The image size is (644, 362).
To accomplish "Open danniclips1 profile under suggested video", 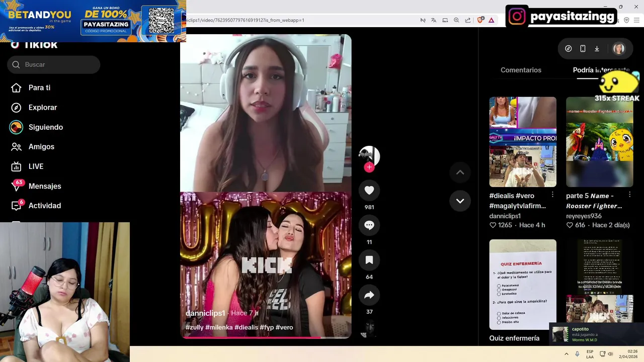I will (x=505, y=216).
